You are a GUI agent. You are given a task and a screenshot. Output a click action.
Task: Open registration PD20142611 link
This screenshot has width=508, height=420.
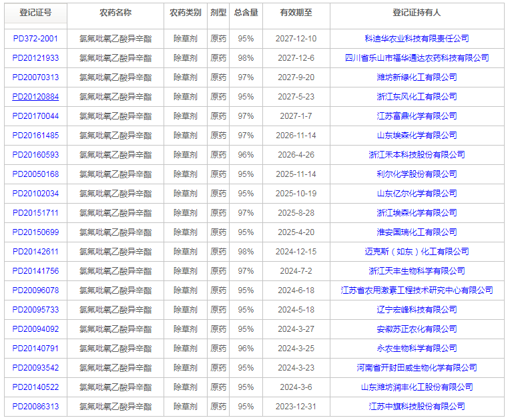[35, 252]
